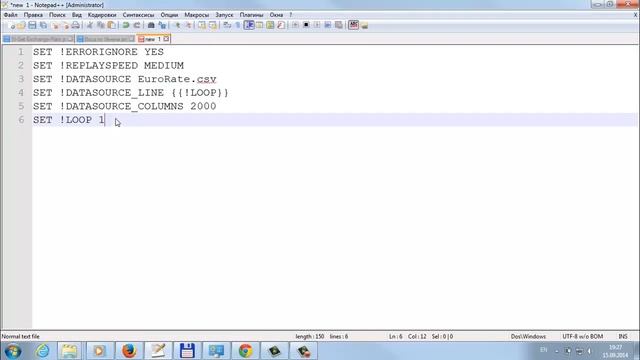The image size is (640, 360).
Task: Save the file with the floppy toolbar icon
Action: [x=32, y=25]
